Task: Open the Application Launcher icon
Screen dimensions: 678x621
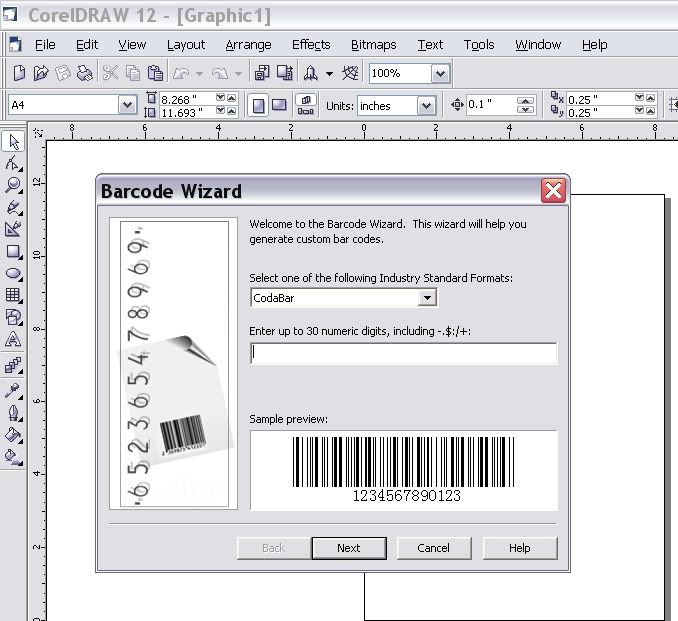Action: [x=310, y=73]
